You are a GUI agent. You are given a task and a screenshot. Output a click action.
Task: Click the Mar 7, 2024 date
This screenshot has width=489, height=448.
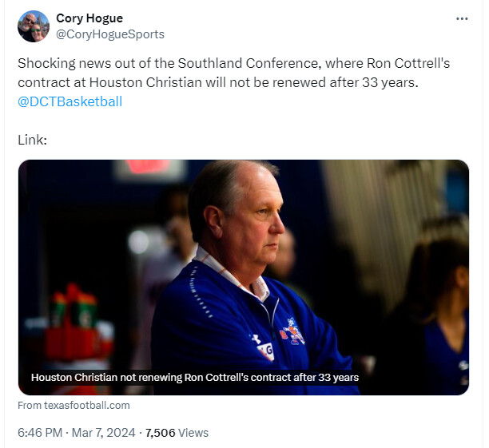coord(105,433)
